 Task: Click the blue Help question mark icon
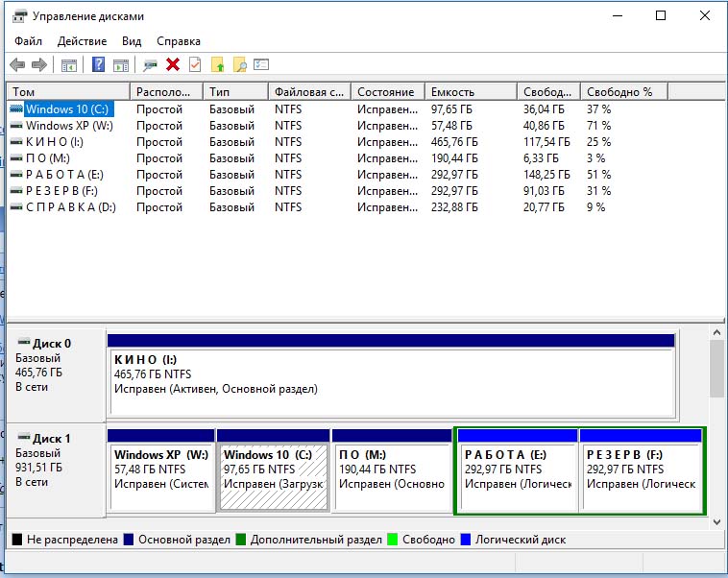(98, 65)
